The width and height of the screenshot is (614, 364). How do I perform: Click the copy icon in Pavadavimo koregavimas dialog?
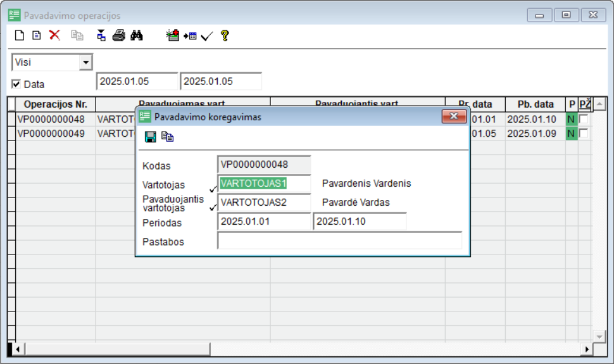click(167, 137)
